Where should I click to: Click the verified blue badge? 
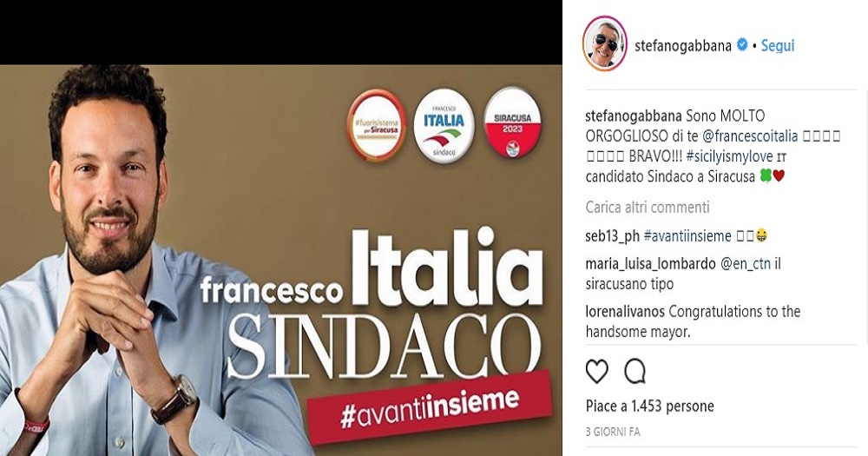pos(742,45)
